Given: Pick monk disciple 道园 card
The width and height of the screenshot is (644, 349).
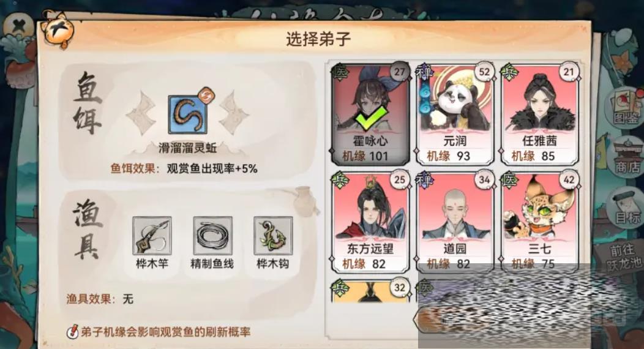Looking at the screenshot, I should click(455, 222).
